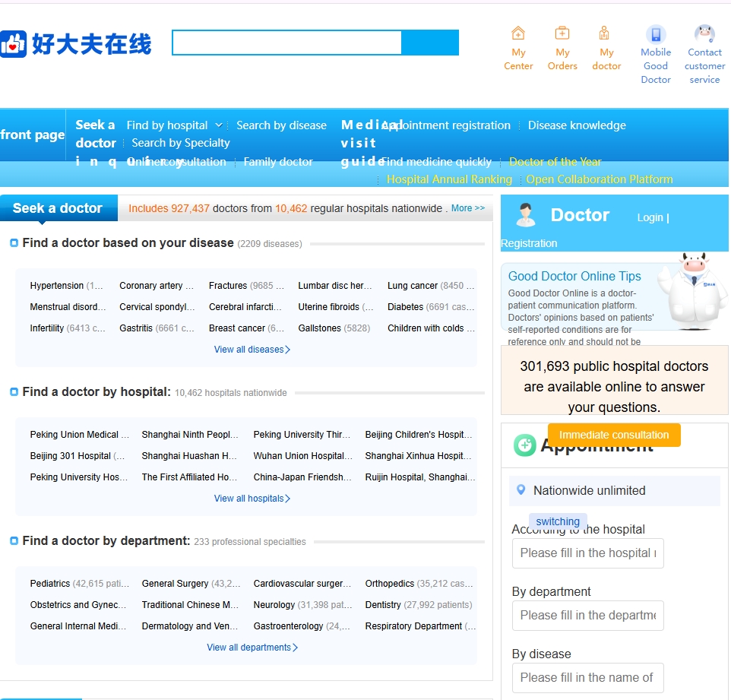This screenshot has height=700, width=731.
Task: Click the location pin next to Nationwide unlimited
Action: 521,489
